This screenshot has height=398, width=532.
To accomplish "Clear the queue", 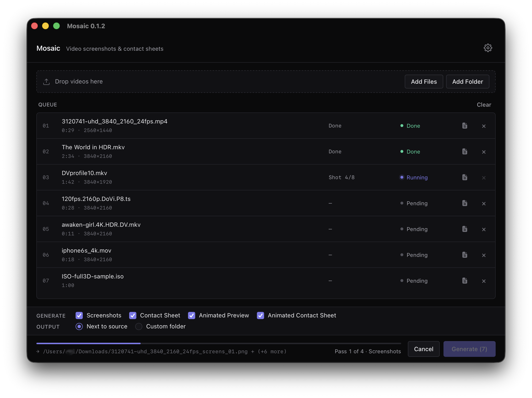I will [x=484, y=105].
